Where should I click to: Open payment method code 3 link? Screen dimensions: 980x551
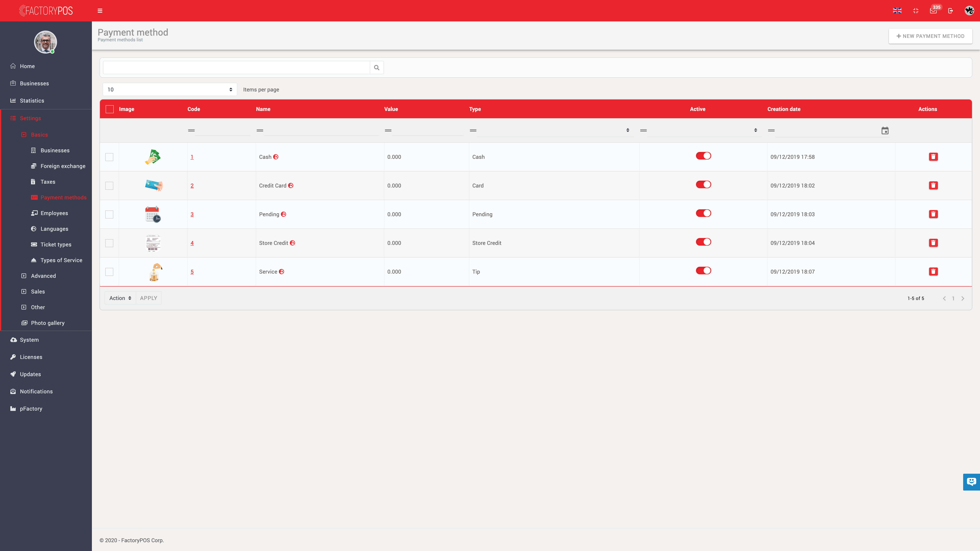point(192,214)
